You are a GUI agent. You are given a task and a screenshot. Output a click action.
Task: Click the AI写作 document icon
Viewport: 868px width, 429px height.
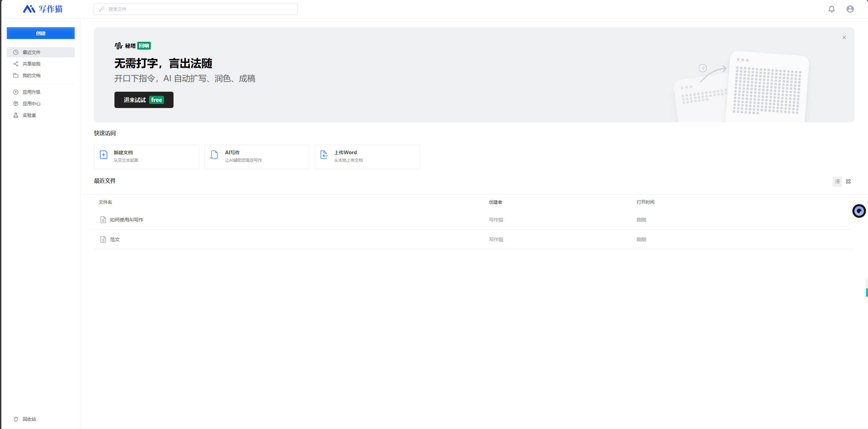coord(214,155)
